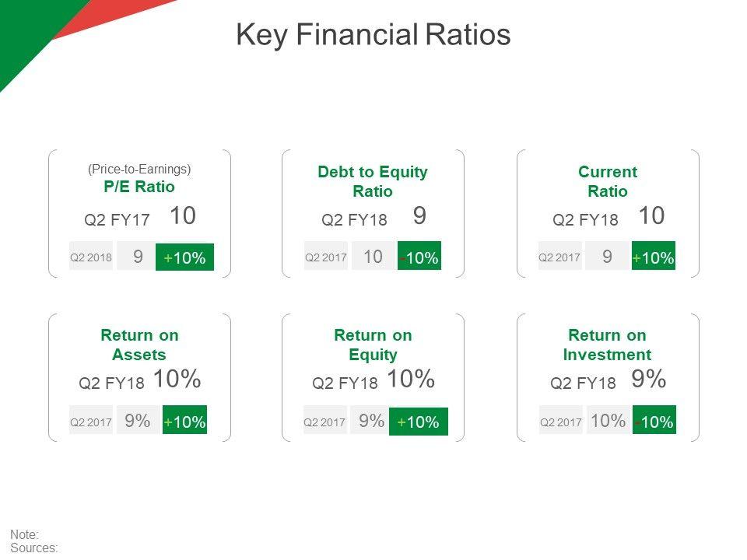Screen dimensions: 747x560
Task: Click the Price-to-Earnings subtitle text
Action: tap(139, 169)
